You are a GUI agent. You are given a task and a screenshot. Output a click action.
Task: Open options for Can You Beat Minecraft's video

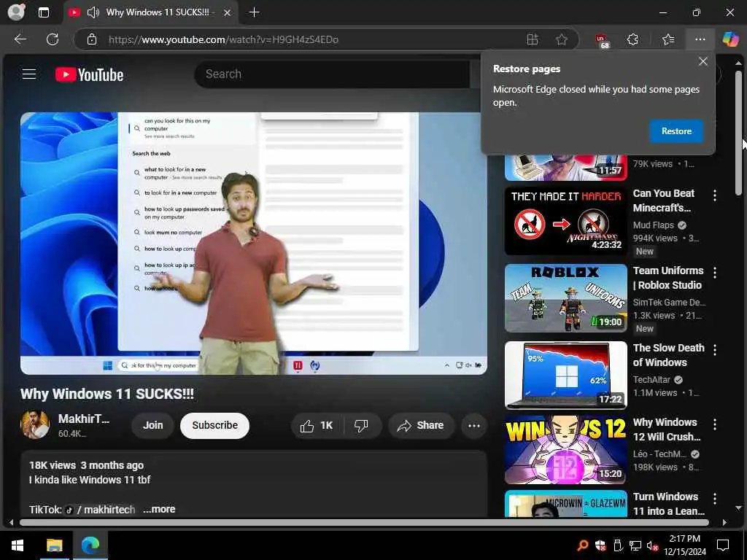tap(715, 195)
